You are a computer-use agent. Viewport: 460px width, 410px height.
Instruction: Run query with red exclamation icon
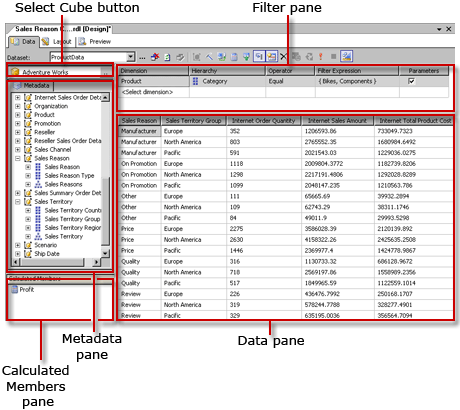(x=321, y=57)
